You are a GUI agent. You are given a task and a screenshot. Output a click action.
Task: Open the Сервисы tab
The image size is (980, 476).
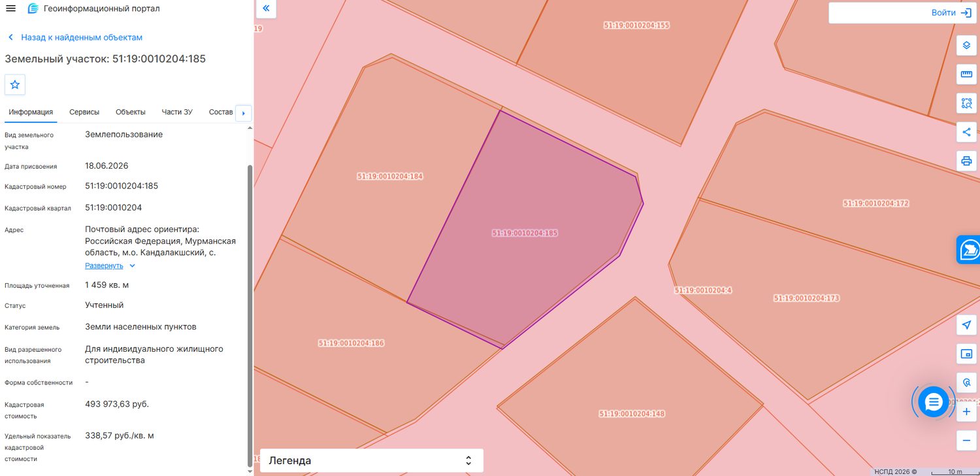pyautogui.click(x=84, y=112)
